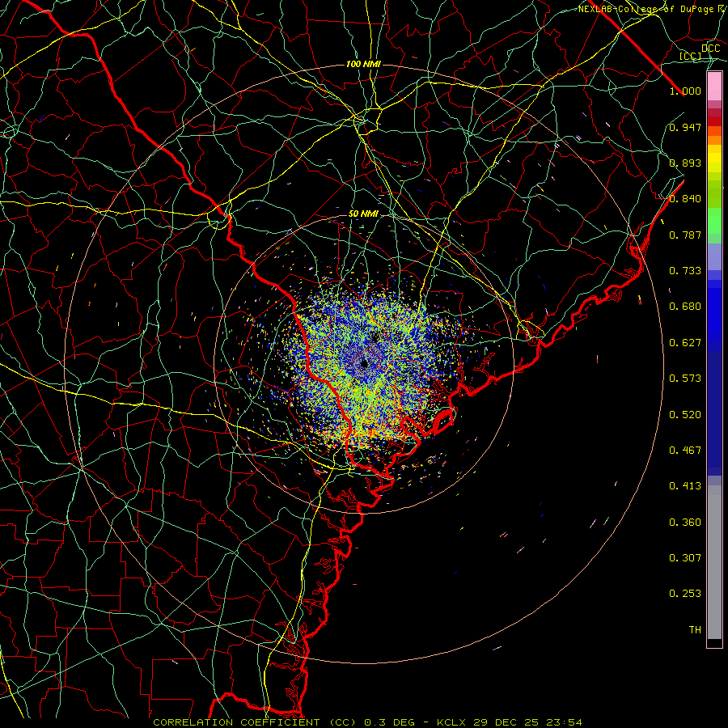Screen dimensions: 728x728
Task: Click the 0.680 color scale value
Action: coord(685,307)
